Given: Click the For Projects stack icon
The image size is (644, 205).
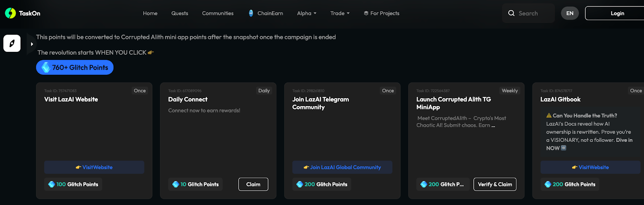Looking at the screenshot, I should 366,13.
